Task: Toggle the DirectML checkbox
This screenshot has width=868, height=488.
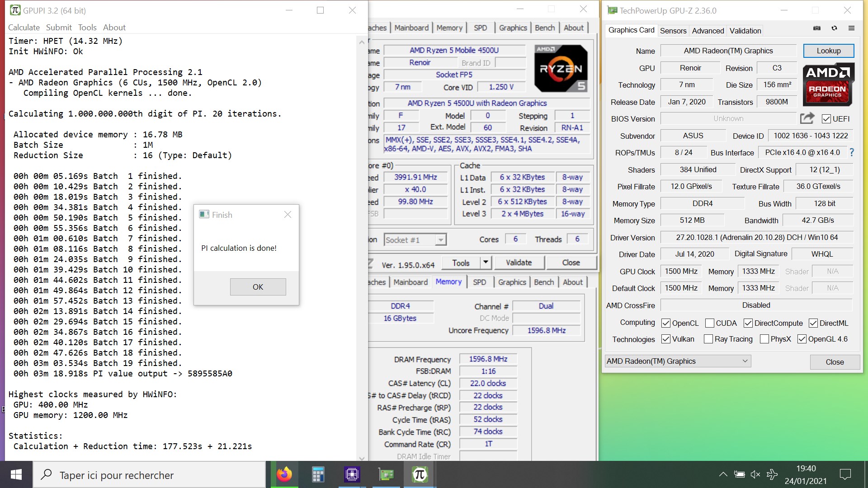Action: point(813,323)
